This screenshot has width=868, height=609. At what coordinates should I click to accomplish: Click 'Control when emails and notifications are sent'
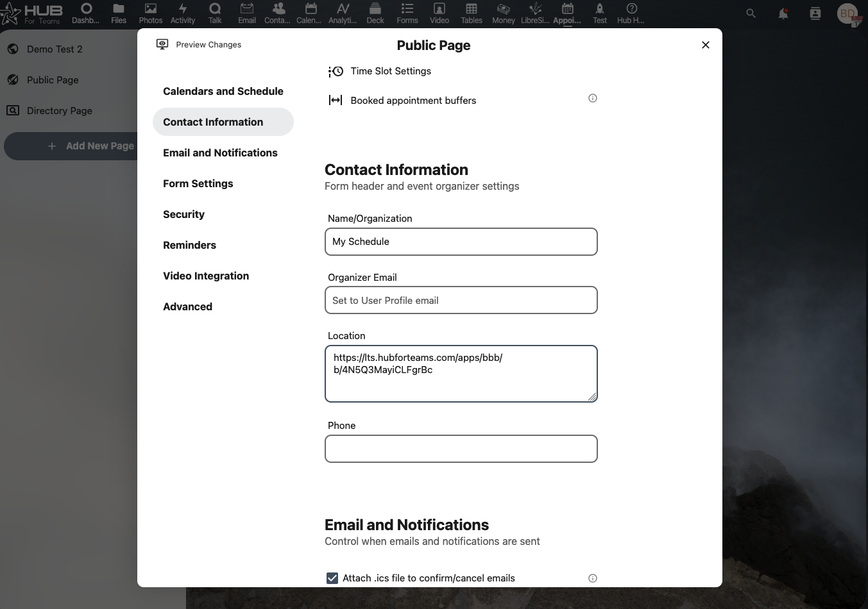click(x=432, y=541)
